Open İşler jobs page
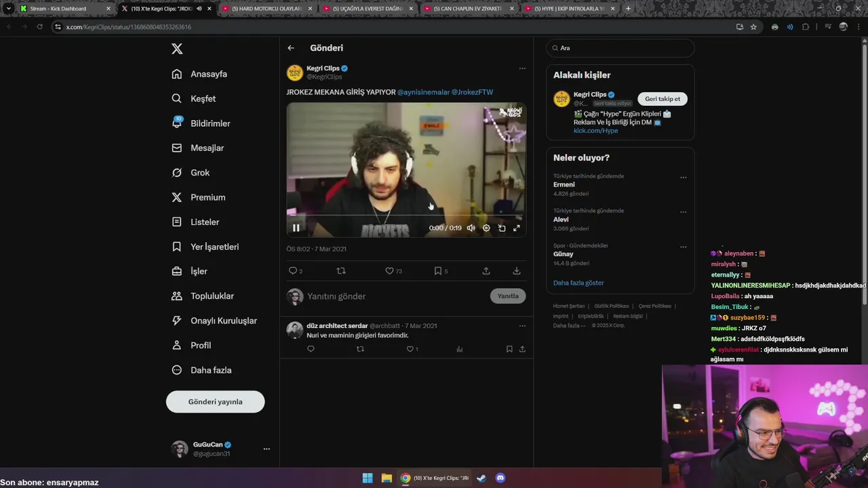The image size is (868, 488). click(190, 271)
